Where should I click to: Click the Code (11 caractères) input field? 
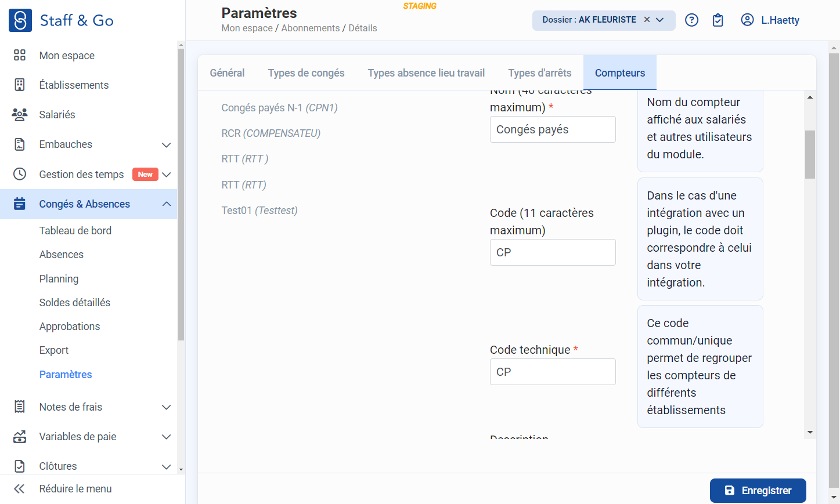click(553, 252)
